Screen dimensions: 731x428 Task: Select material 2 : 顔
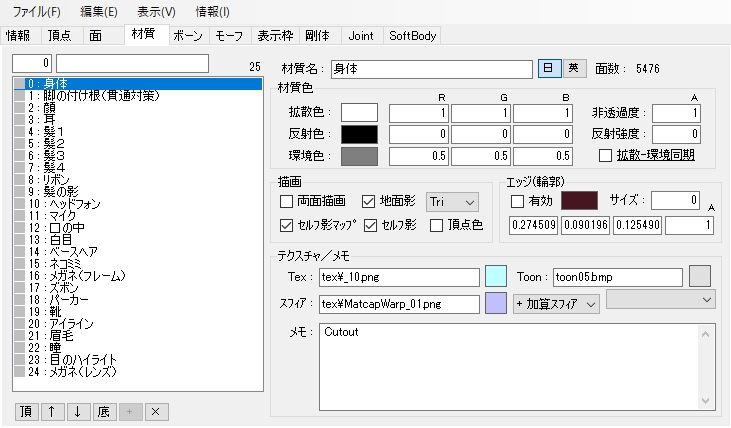(x=138, y=108)
